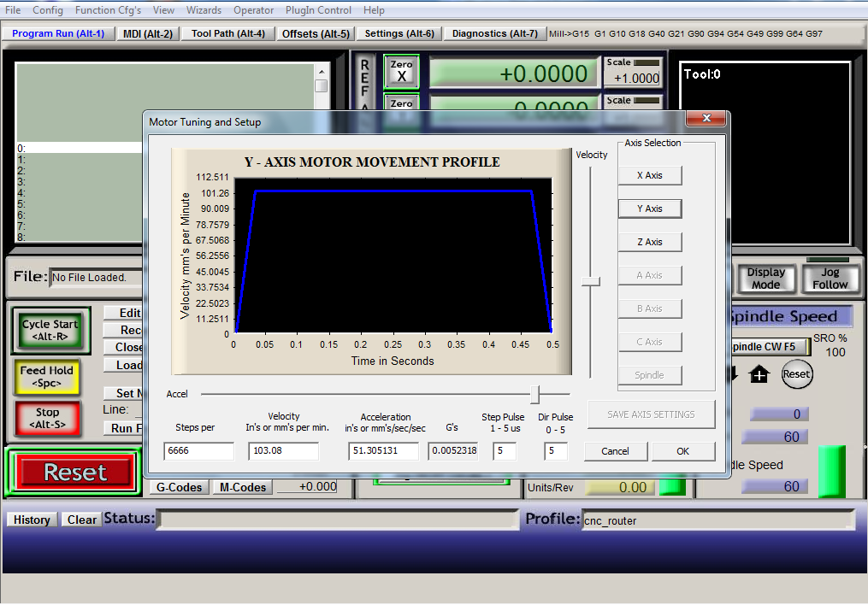868x605 pixels.
Task: Toggle the Jog Follow button
Action: click(x=830, y=279)
